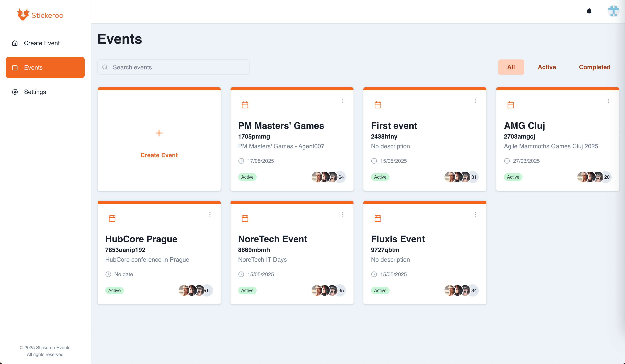625x364 pixels.
Task: Click calendar icon on PM Masters' Games card
Action: (x=245, y=105)
